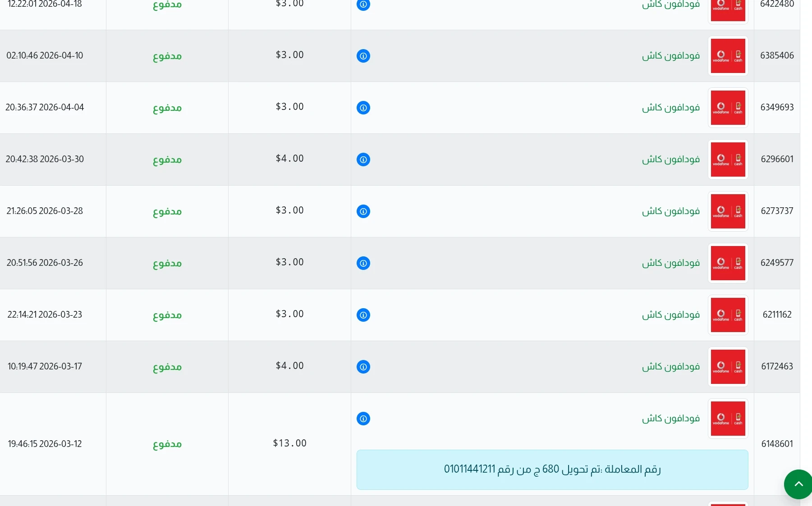This screenshot has height=506, width=812.
Task: Open info icon for order 6349693
Action: click(363, 108)
